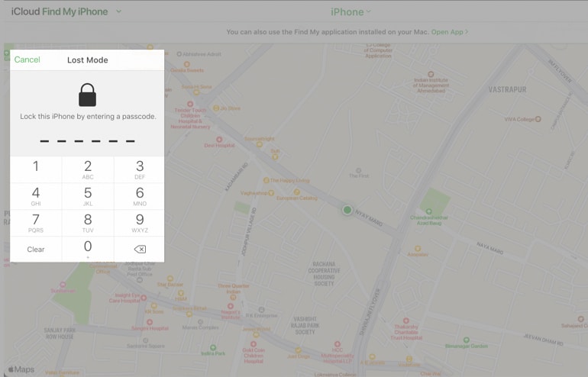Tap digit 9 WXYZ on the keypad
588x377 pixels.
pos(140,223)
